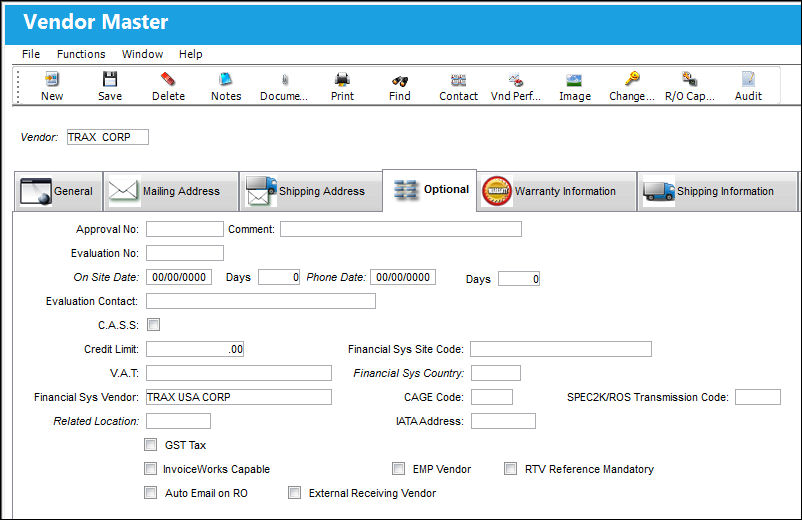The width and height of the screenshot is (802, 520).
Task: Print the vendor record
Action: [342, 86]
